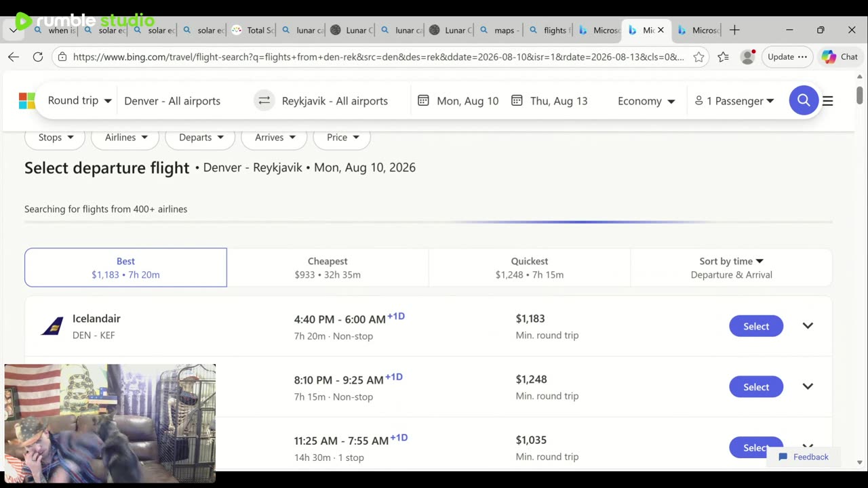This screenshot has width=868, height=488.
Task: Click the Microsoft logo icon
Action: tap(27, 101)
